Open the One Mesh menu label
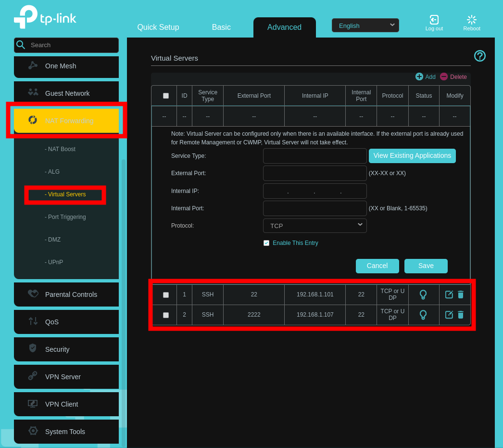503x448 pixels. coord(61,66)
